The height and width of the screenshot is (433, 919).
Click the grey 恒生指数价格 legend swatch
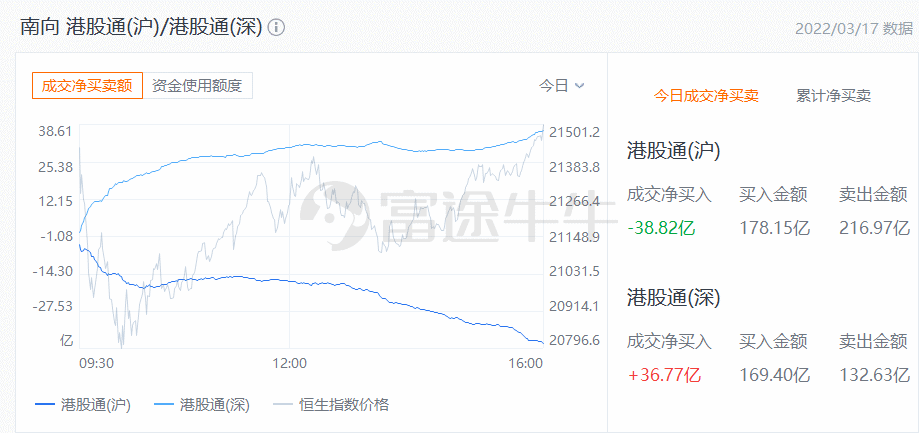282,404
